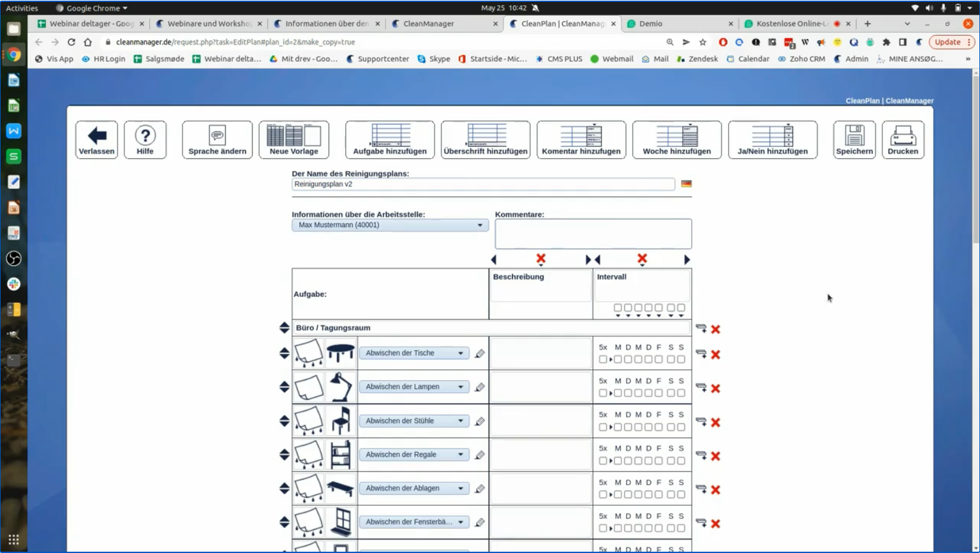Click the Woche hinzufügen button
980x553 pixels.
click(676, 139)
